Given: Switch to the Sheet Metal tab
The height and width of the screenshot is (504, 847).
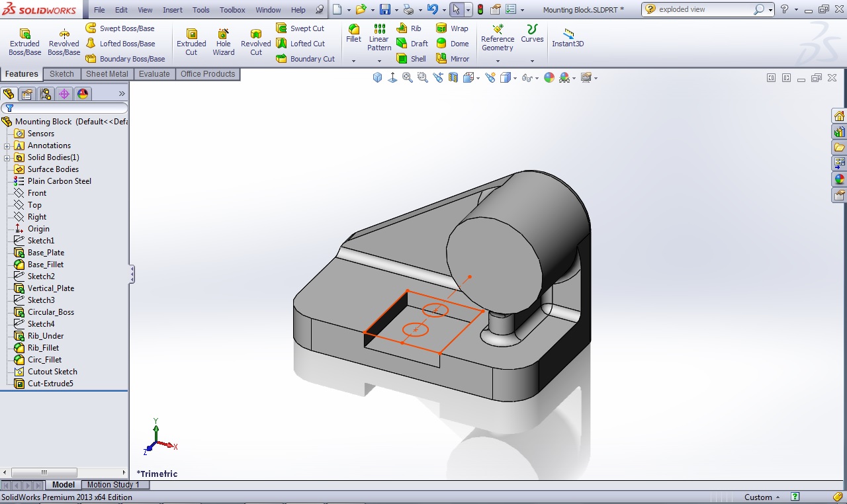Looking at the screenshot, I should point(107,74).
